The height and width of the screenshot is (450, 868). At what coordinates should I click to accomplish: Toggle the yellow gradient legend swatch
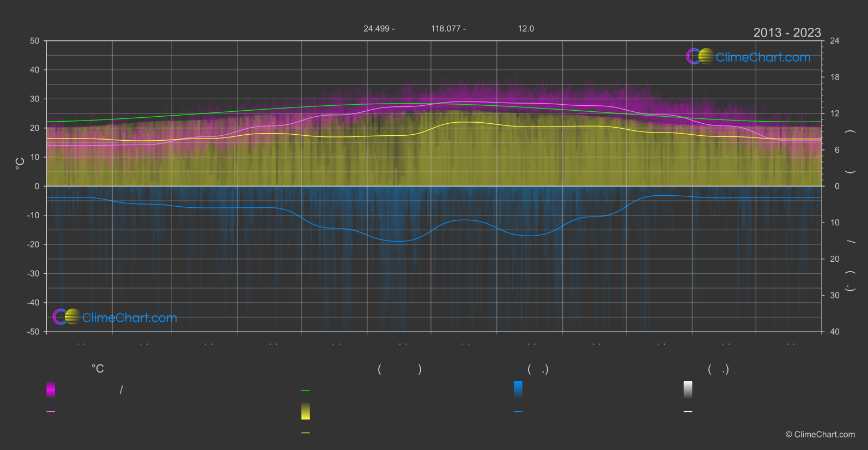click(306, 411)
